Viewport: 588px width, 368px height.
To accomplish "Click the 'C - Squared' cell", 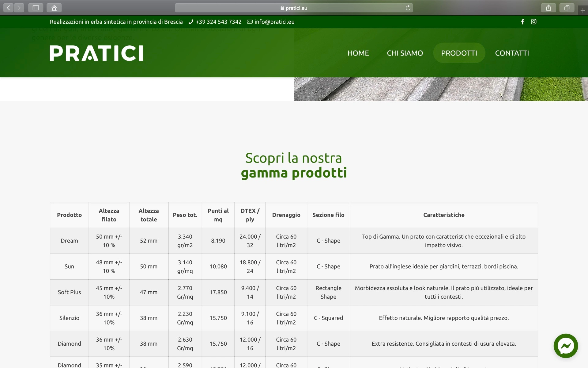I will [x=328, y=318].
